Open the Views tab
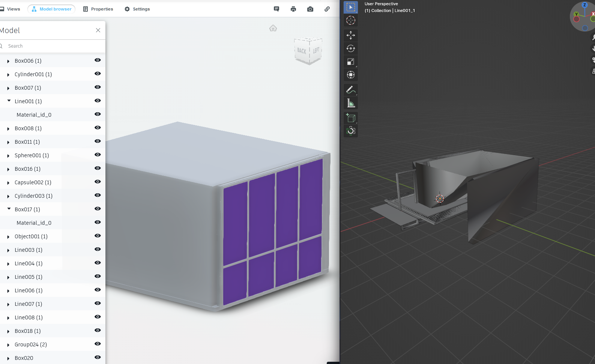Viewport: 595px width, 364px height. pos(10,9)
